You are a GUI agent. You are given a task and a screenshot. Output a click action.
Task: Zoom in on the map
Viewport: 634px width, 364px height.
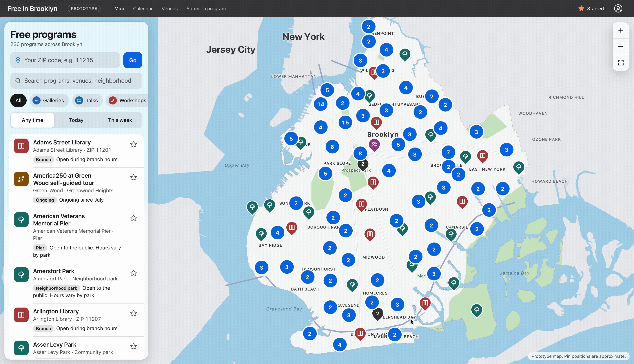[x=620, y=30]
